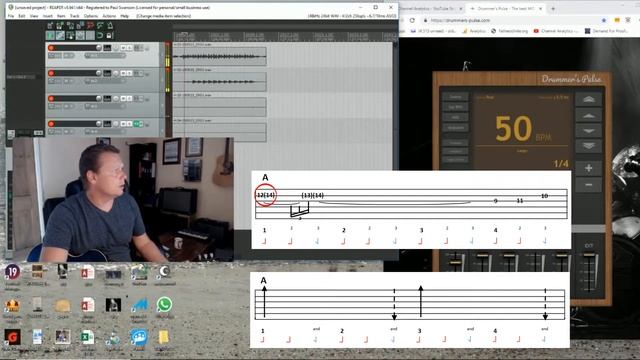Adjust the first track volume knob
The width and height of the screenshot is (640, 360).
(98, 48)
